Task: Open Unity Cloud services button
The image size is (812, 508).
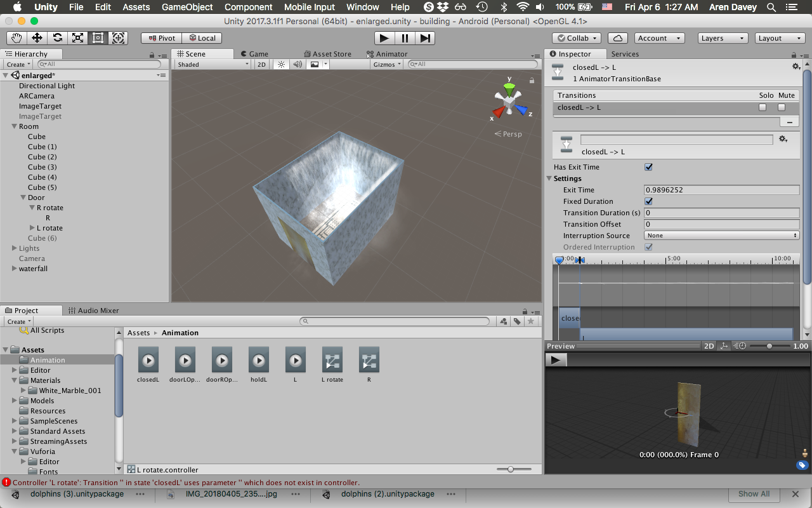Action: [618, 38]
